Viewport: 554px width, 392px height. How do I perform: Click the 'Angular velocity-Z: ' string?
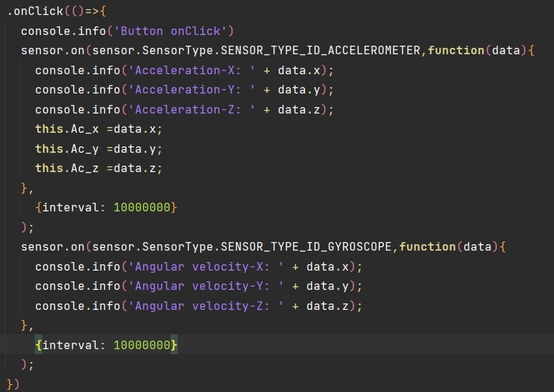coord(206,306)
